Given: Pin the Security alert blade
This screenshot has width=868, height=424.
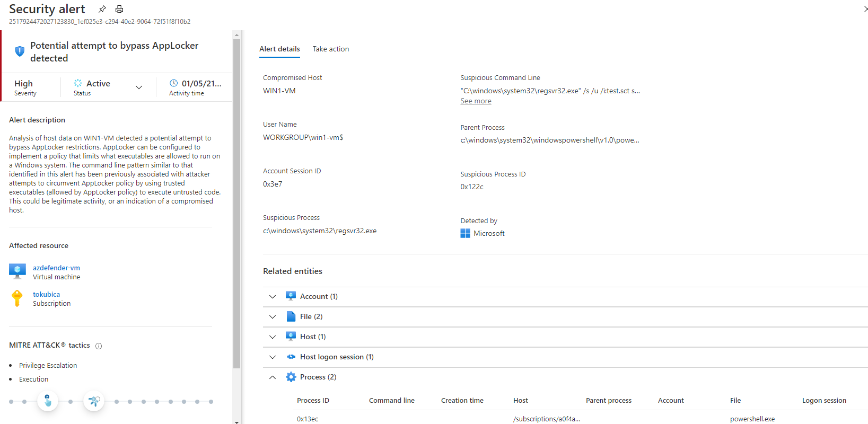Looking at the screenshot, I should pos(102,9).
